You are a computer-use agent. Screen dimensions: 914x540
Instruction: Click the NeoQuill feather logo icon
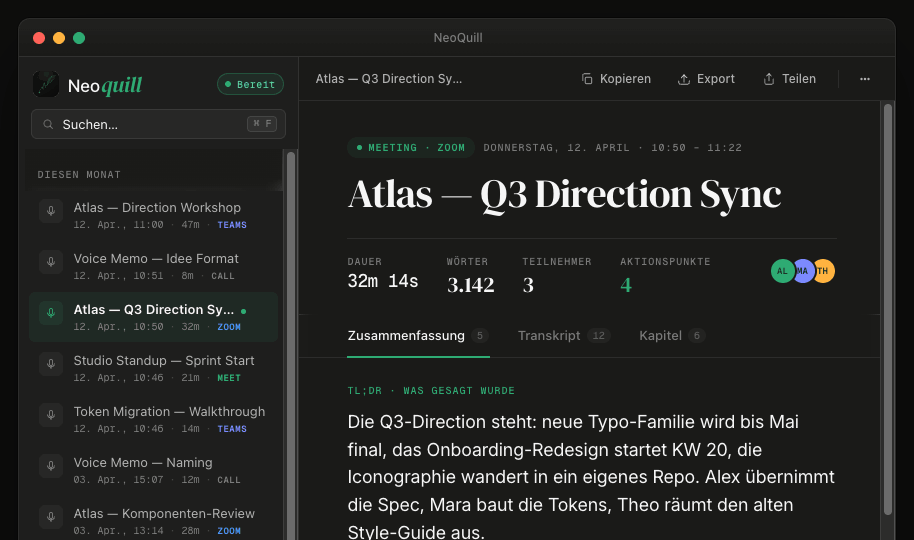click(x=46, y=84)
